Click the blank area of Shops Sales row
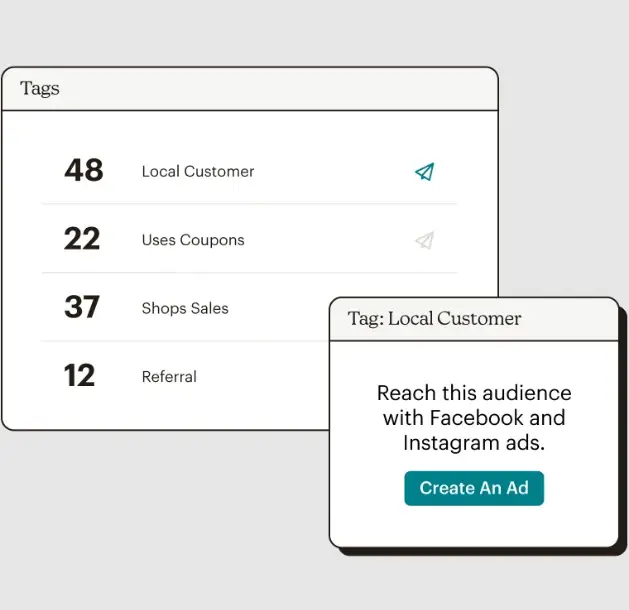 tap(279, 308)
